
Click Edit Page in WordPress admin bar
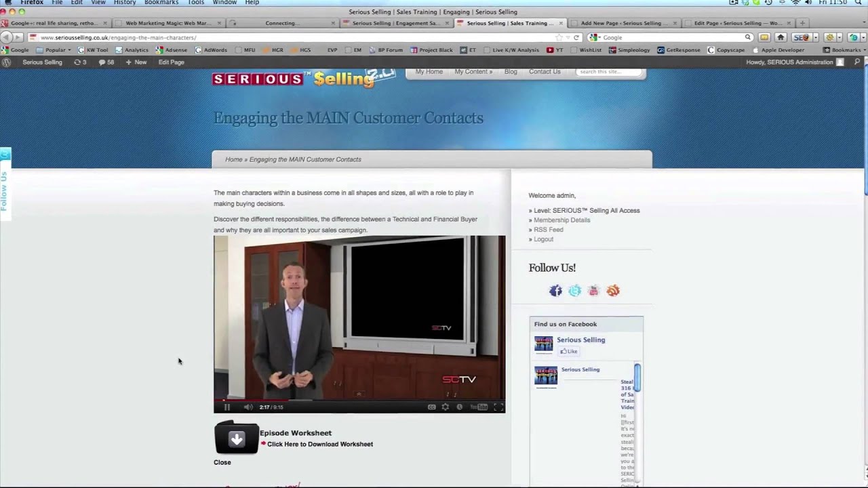click(x=171, y=62)
